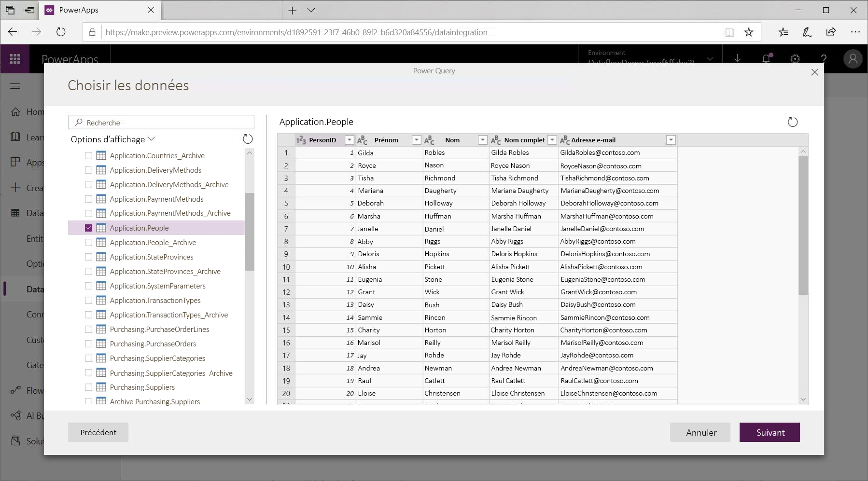Image resolution: width=868 pixels, height=481 pixels.
Task: Uncheck the Application.People checkbox
Action: [x=88, y=228]
